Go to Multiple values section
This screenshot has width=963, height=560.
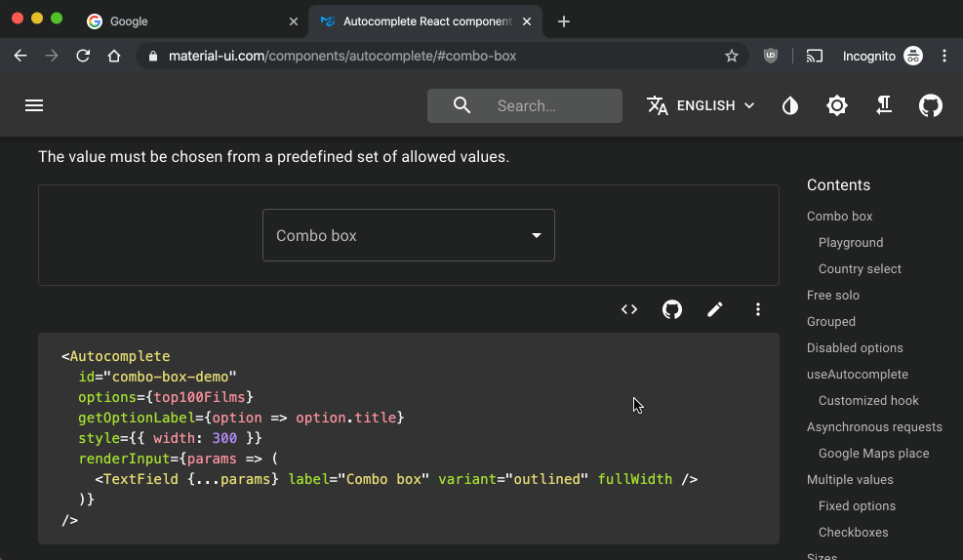(850, 480)
